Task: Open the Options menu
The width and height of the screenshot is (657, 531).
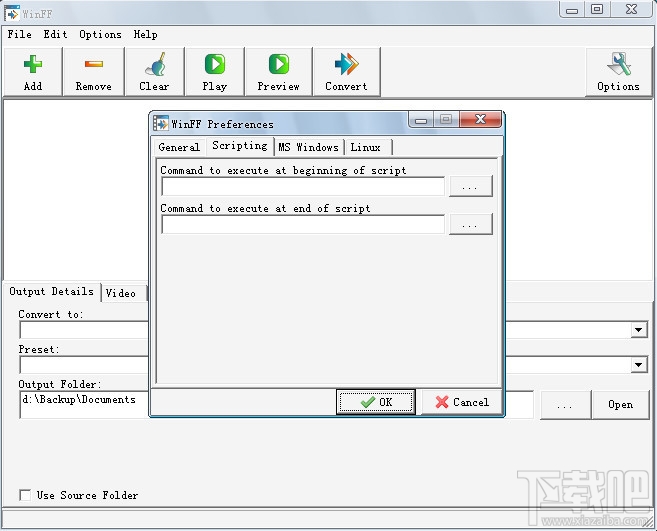Action: (101, 34)
